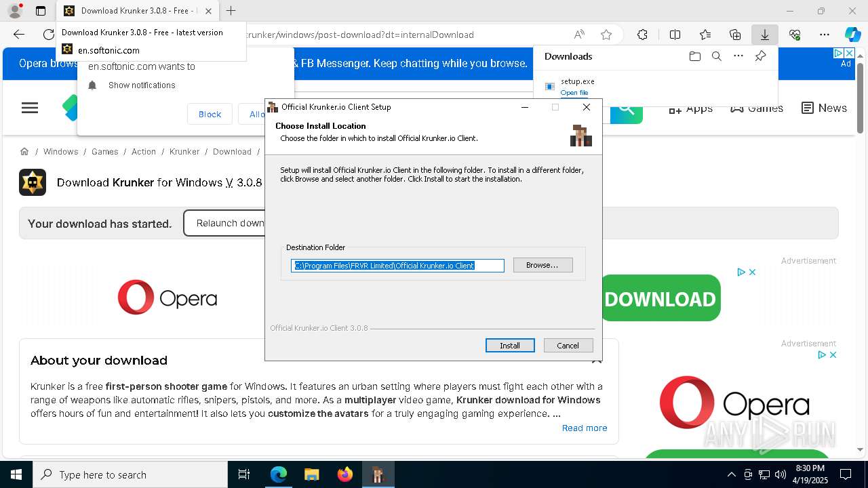This screenshot has width=868, height=488.
Task: Open the Games breadcrumb link
Action: [105, 152]
